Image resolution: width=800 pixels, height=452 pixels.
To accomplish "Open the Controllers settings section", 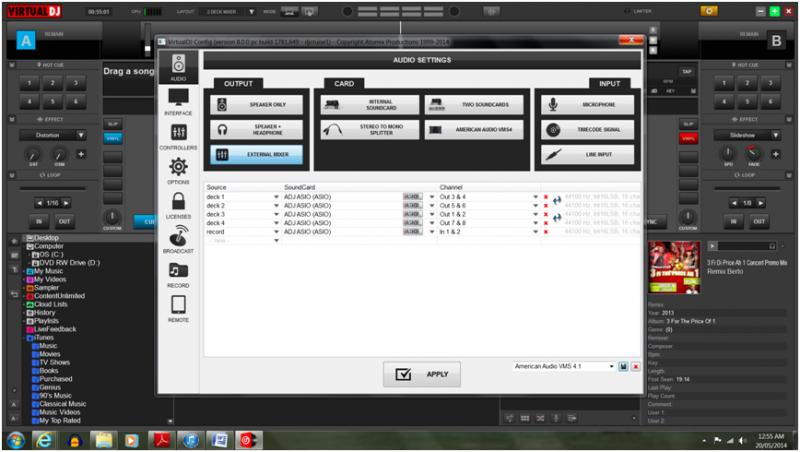I will click(x=178, y=136).
